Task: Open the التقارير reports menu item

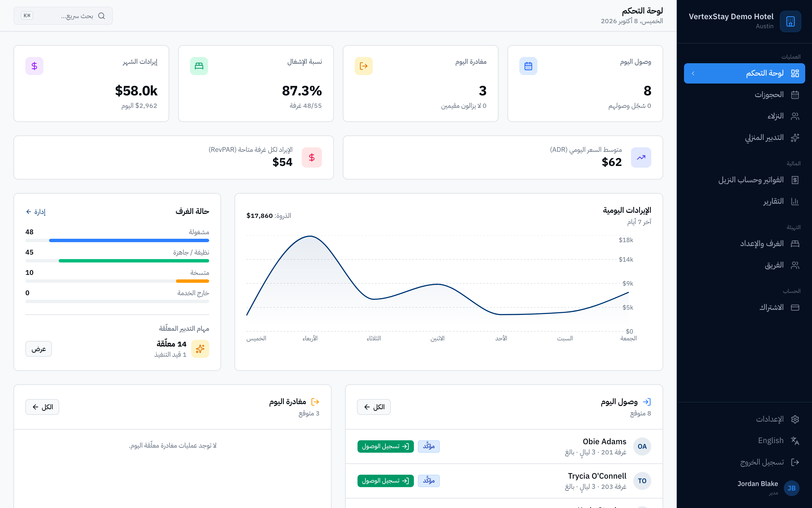Action: tap(744, 202)
